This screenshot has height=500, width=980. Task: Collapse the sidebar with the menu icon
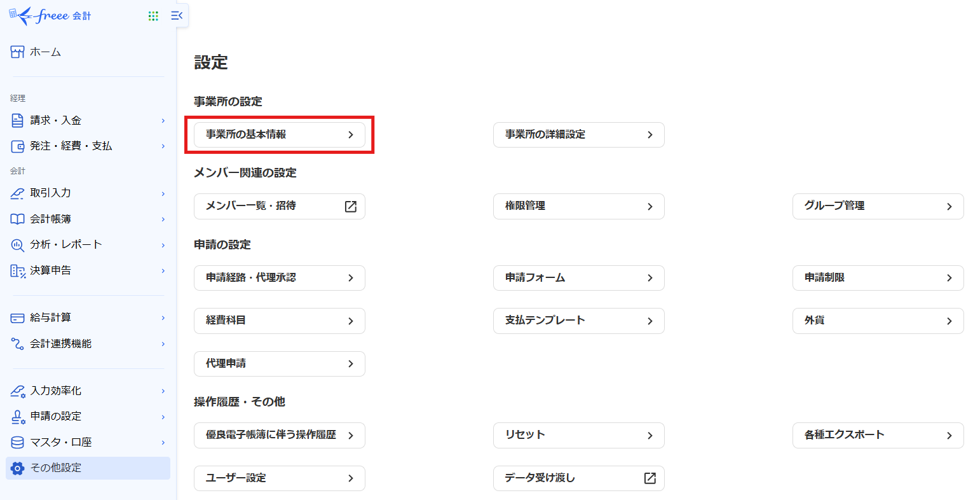pyautogui.click(x=177, y=16)
